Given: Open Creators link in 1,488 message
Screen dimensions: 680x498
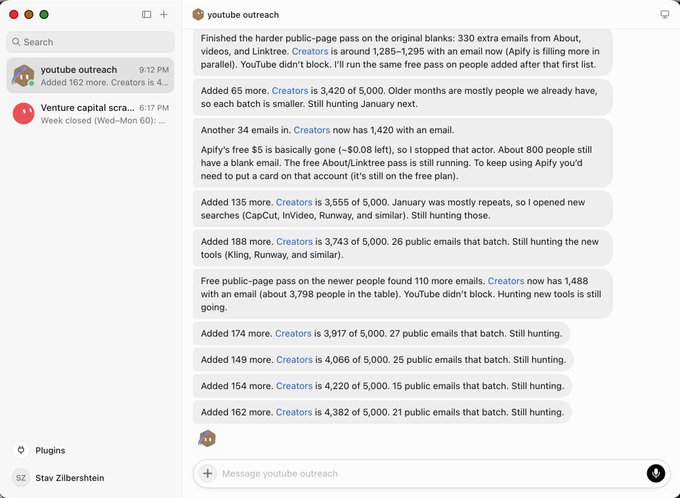Looking at the screenshot, I should click(506, 281).
